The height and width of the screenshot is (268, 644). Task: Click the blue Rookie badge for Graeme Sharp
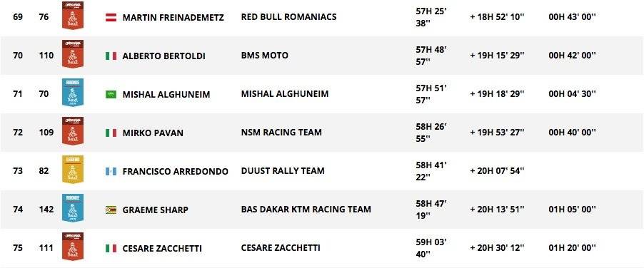pos(73,208)
